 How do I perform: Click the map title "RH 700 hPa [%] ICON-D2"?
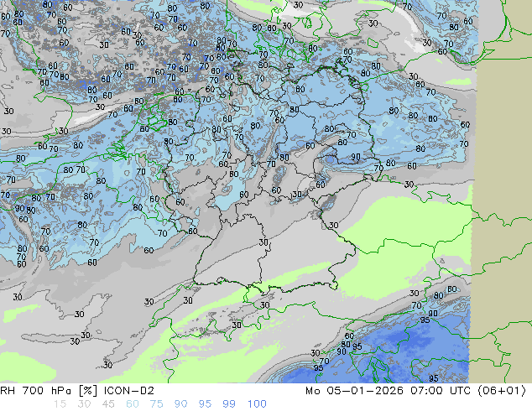77,391
